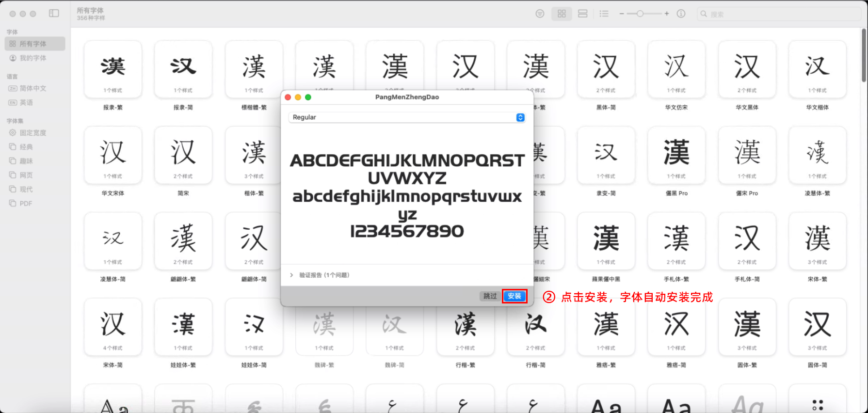Open the 简体中文 language group
This screenshot has width=868, height=413.
[x=35, y=88]
